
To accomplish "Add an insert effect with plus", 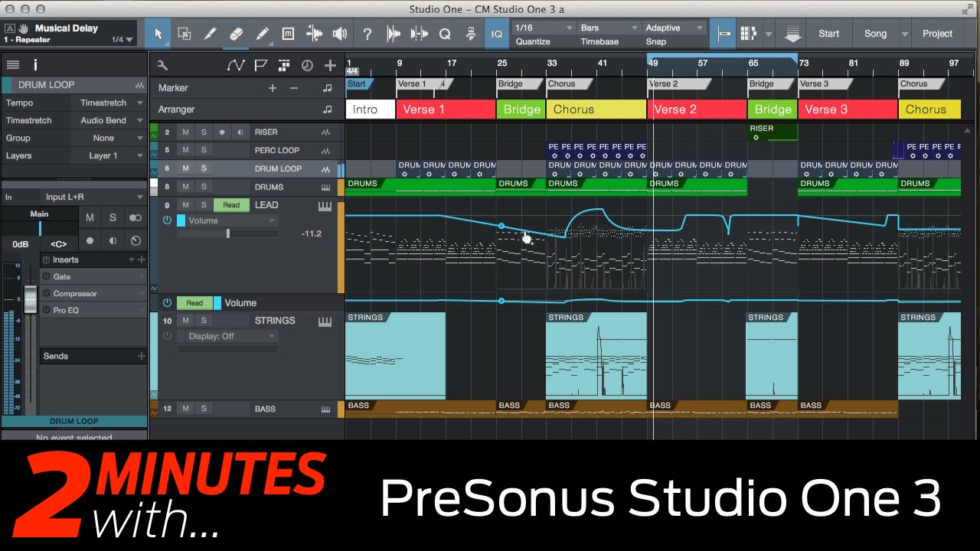I will (x=141, y=260).
